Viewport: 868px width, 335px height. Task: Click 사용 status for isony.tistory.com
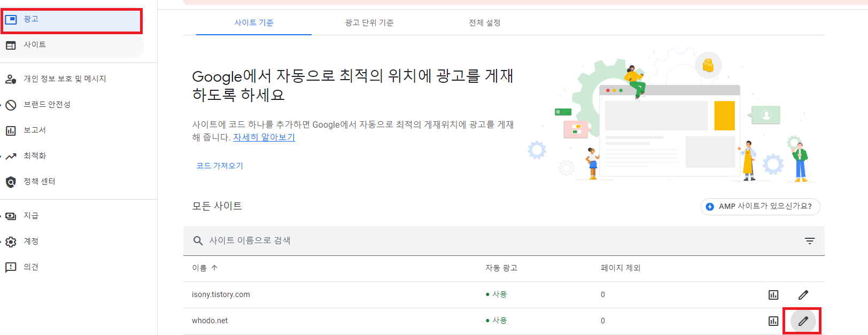tap(496, 294)
